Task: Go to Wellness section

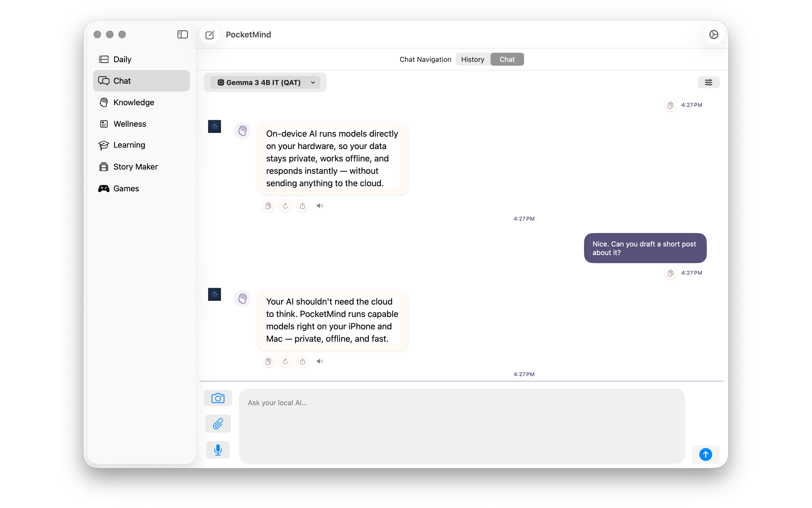Action: 141,124
